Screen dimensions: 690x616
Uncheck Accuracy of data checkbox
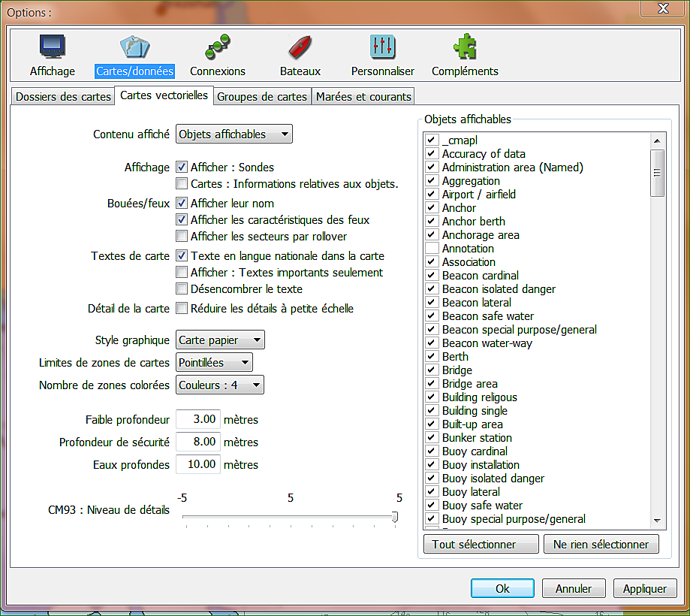click(432, 154)
